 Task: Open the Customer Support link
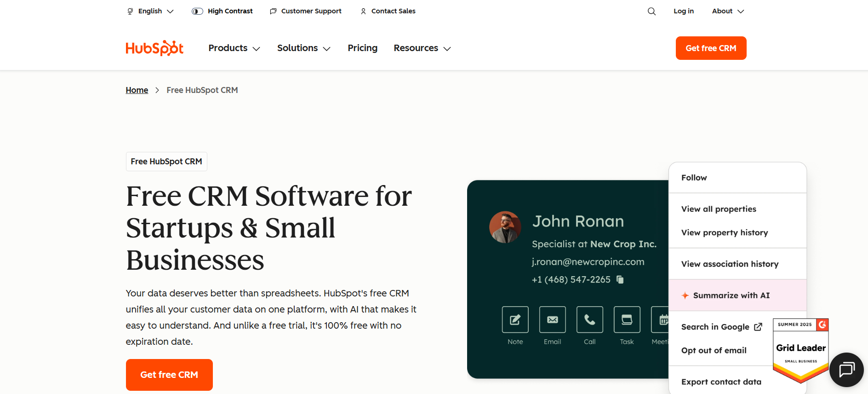pos(306,11)
